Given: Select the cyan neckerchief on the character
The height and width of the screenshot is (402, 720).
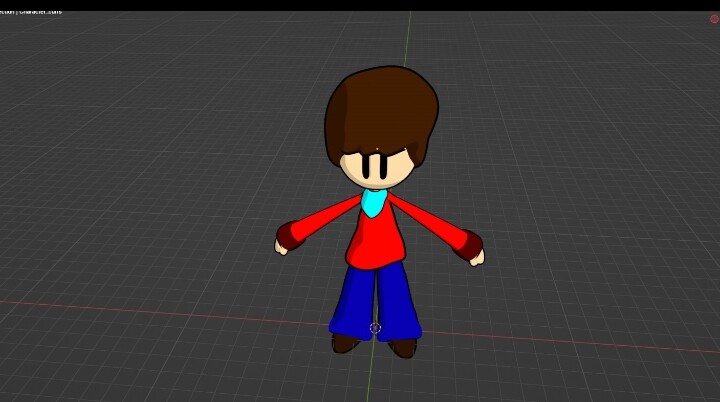Looking at the screenshot, I should point(374,202).
